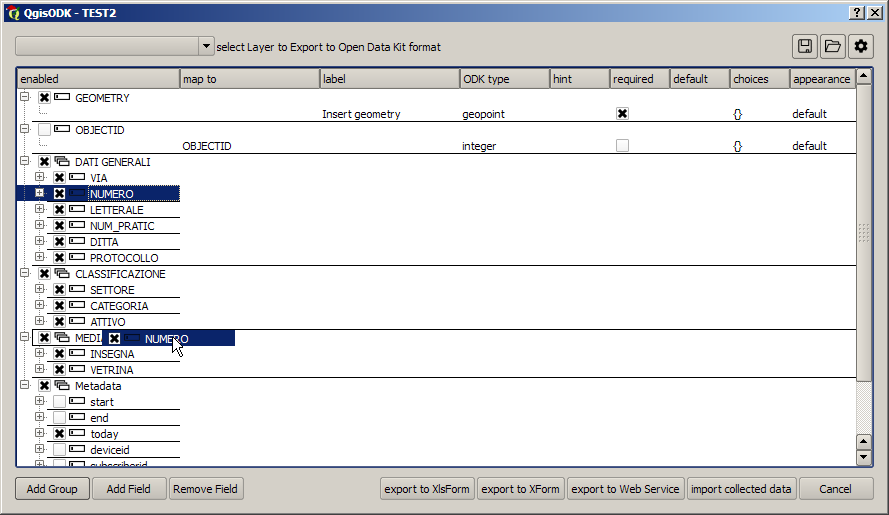Click the Add Group button

point(52,489)
